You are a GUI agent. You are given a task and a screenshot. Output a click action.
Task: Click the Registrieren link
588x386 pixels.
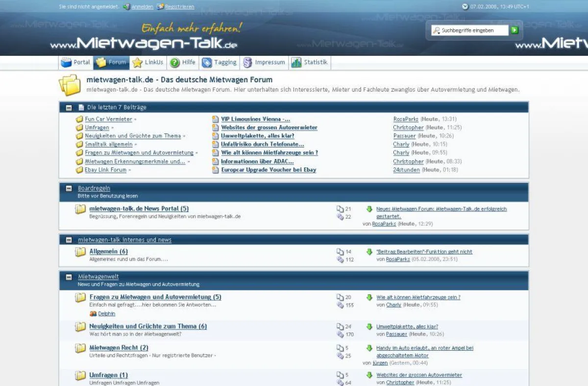(x=179, y=7)
